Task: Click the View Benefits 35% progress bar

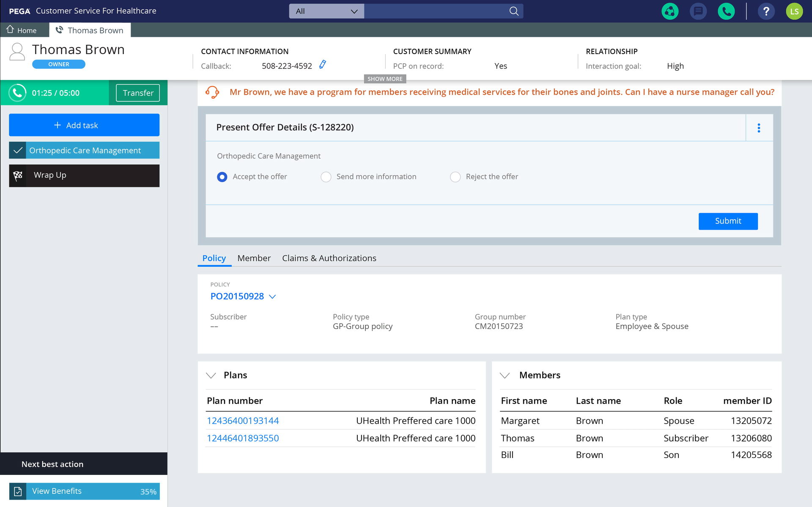Action: (x=84, y=491)
